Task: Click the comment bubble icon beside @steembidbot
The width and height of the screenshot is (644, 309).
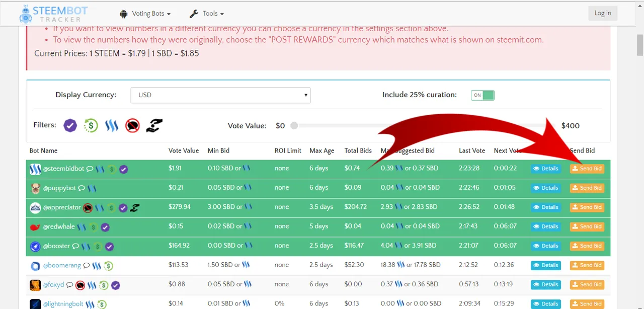Action: click(90, 169)
